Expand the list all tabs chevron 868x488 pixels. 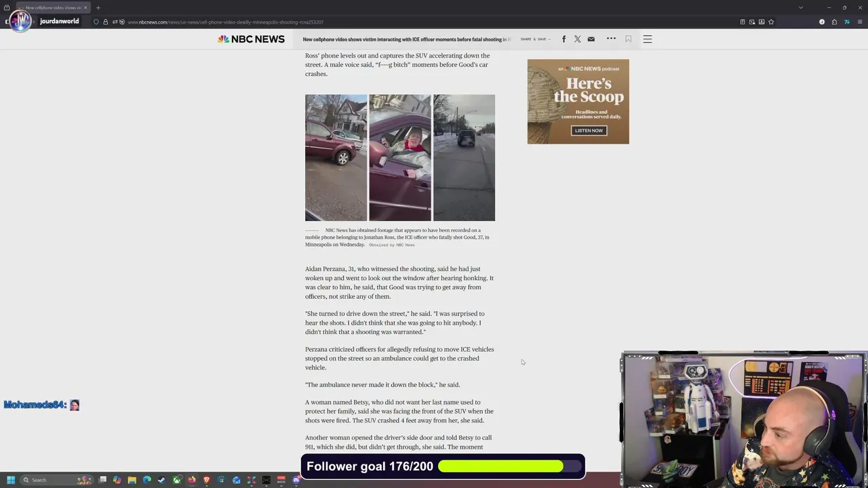(801, 7)
